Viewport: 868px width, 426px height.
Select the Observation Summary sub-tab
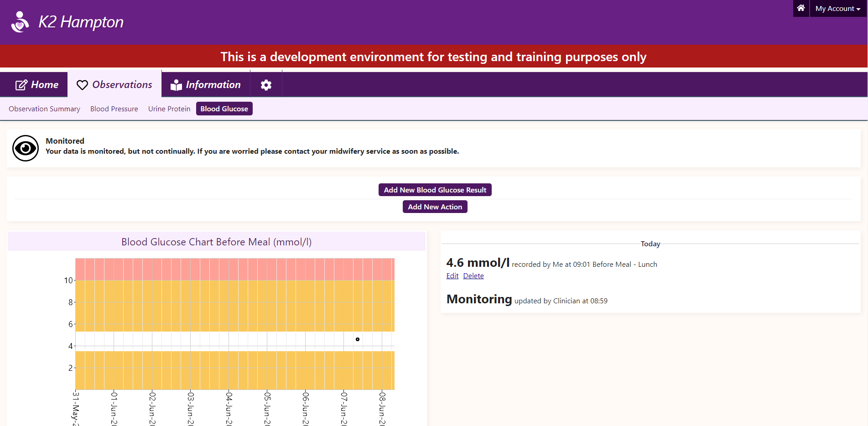[x=44, y=109]
